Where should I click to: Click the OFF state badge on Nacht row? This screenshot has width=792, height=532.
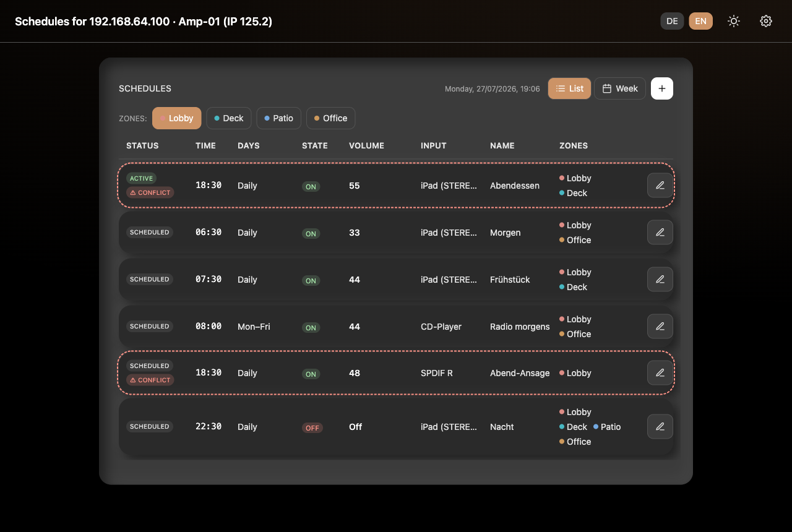[312, 427]
